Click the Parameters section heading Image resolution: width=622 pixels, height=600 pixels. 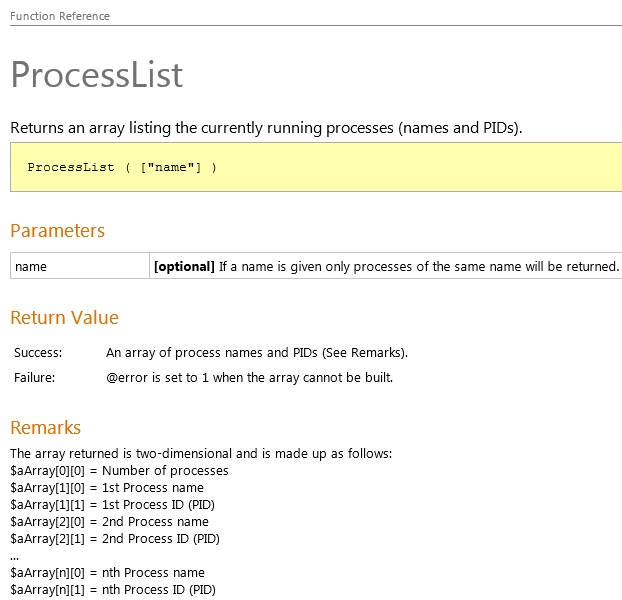click(58, 230)
